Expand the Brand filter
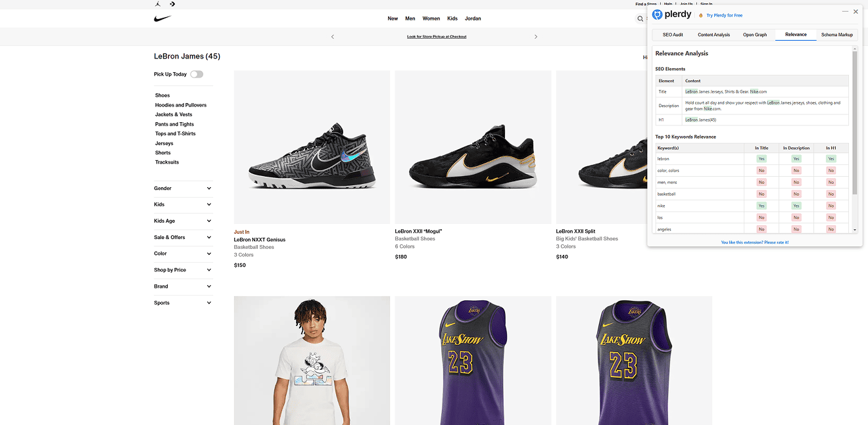The image size is (868, 425). (x=183, y=286)
